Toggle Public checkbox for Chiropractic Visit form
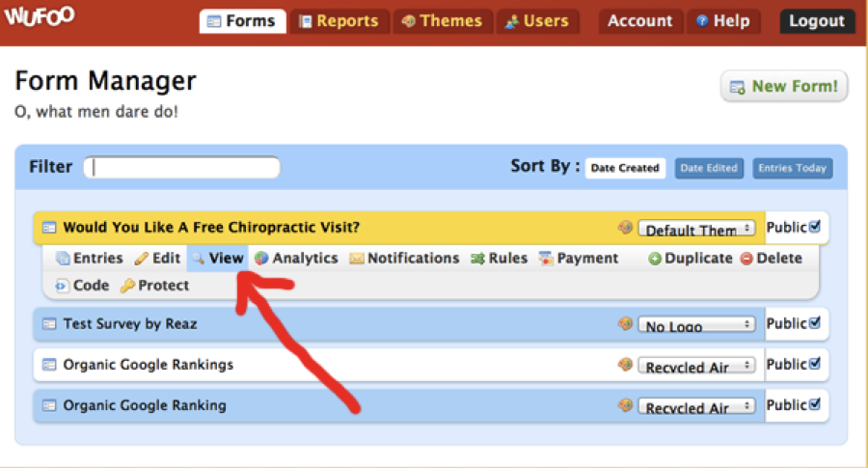This screenshot has height=469, width=868. point(815,227)
